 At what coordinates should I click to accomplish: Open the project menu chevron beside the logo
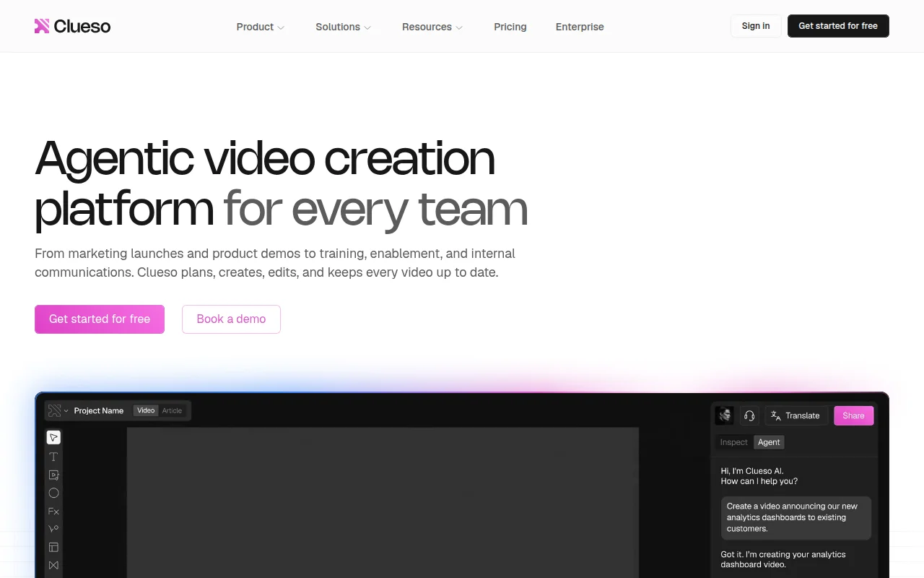coord(66,410)
